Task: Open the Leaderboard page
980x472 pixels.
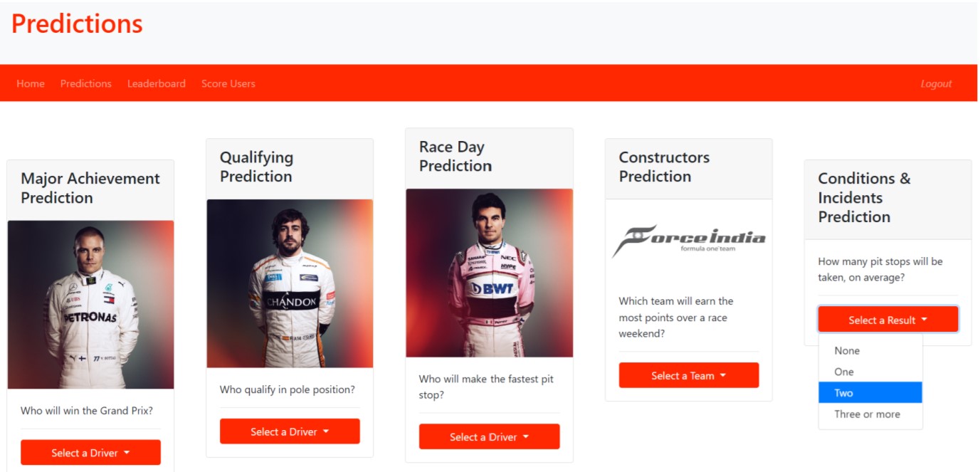Action: tap(157, 83)
